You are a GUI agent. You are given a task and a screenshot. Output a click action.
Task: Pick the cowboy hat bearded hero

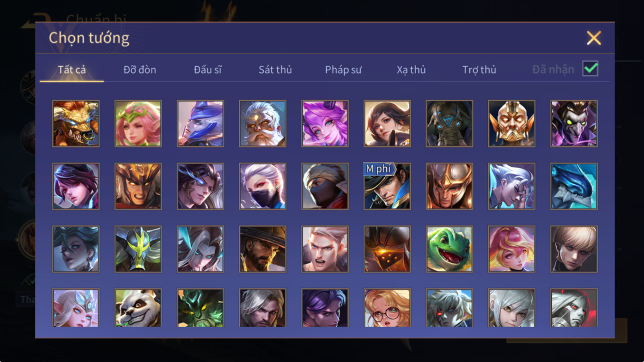263,249
